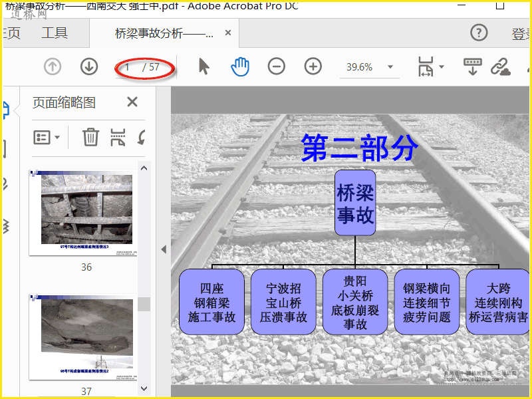Select the 桥梁事故分析 document tab
This screenshot has height=399, width=532.
click(164, 33)
